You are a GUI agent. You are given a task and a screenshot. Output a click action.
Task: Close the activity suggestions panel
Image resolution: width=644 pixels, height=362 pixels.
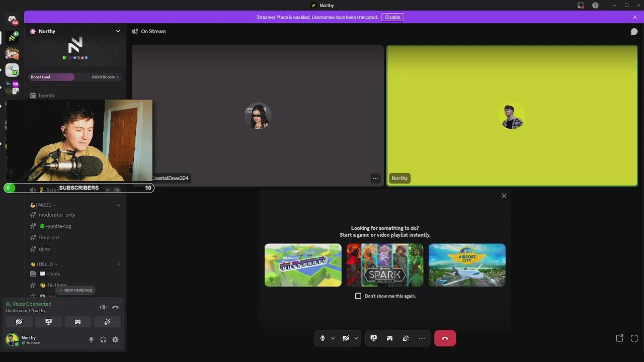point(504,196)
